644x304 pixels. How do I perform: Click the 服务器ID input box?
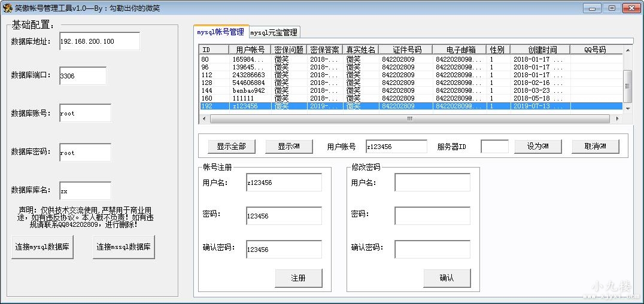(x=494, y=147)
